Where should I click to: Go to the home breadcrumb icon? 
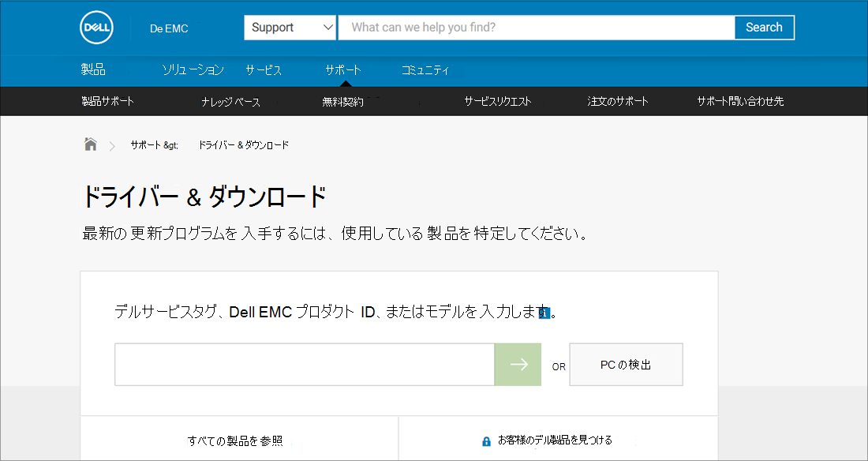90,144
